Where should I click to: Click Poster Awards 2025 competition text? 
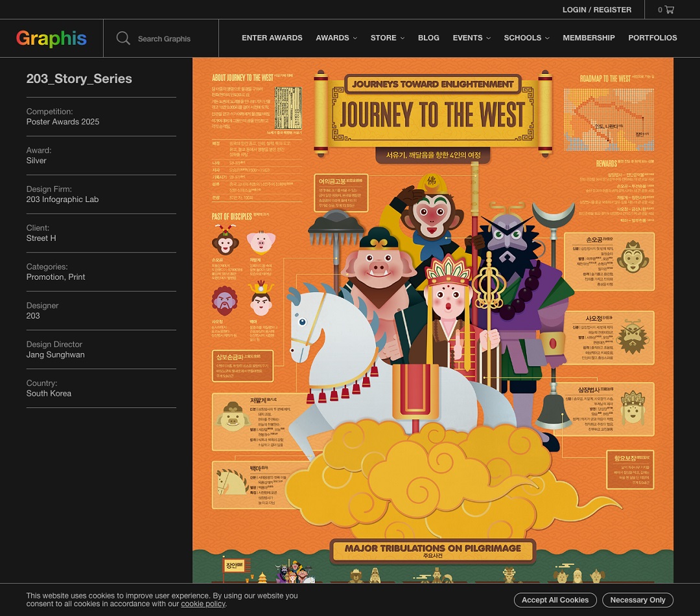coord(63,122)
